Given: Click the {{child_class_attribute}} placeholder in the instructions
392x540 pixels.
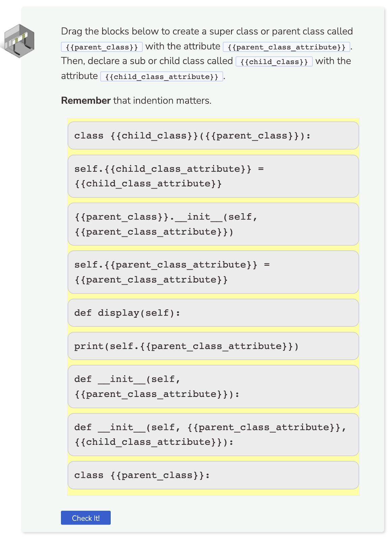Looking at the screenshot, I should pyautogui.click(x=161, y=77).
